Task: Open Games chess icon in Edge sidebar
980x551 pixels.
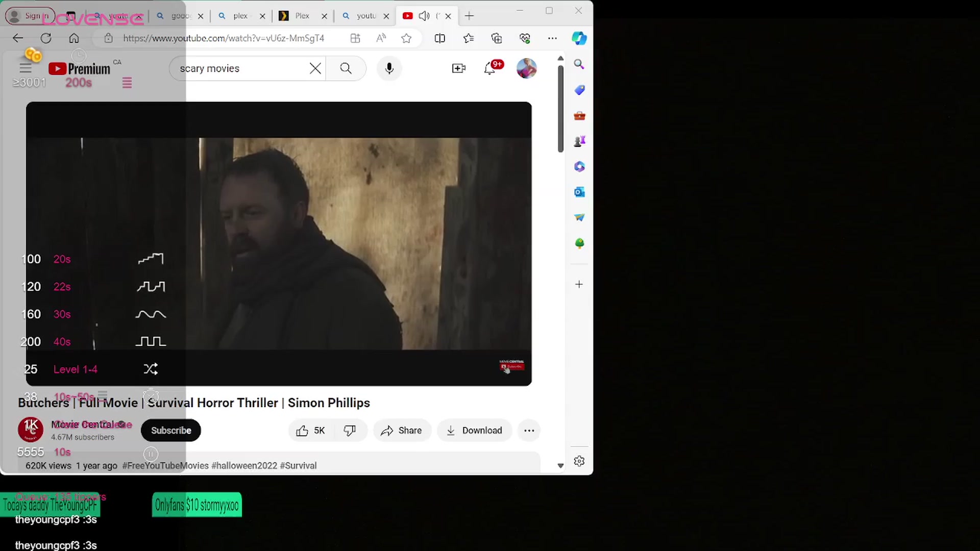Action: [579, 141]
